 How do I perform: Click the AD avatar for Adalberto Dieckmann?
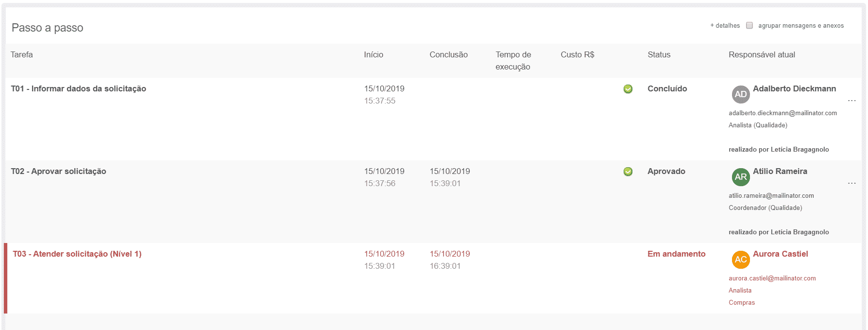click(740, 94)
